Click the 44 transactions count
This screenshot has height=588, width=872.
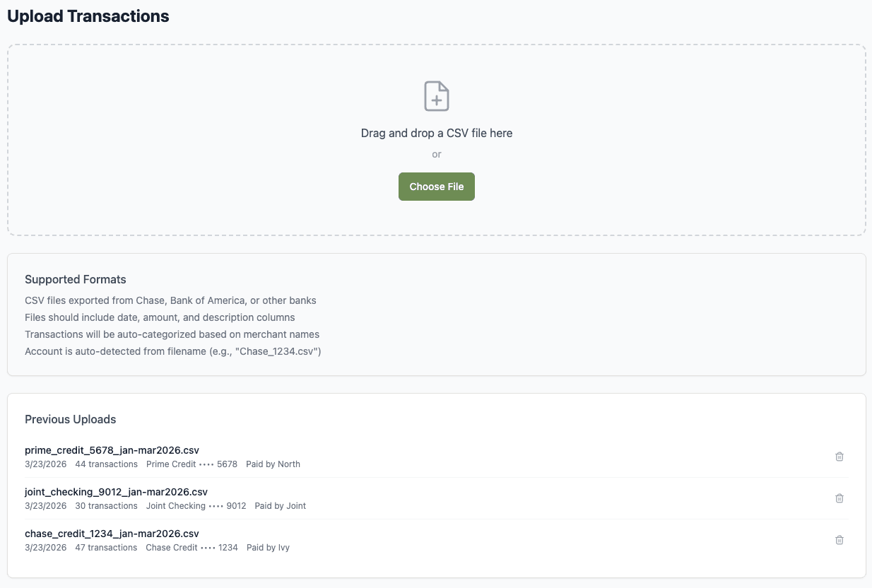[x=106, y=464]
